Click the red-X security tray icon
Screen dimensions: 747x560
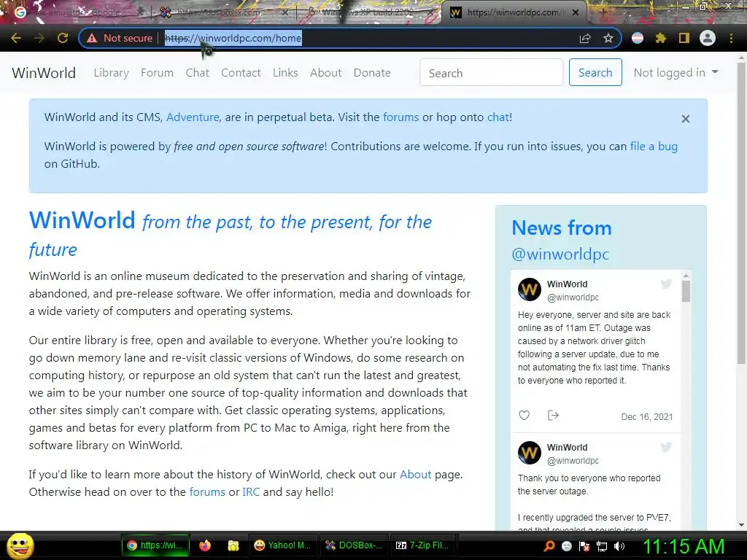point(584,546)
